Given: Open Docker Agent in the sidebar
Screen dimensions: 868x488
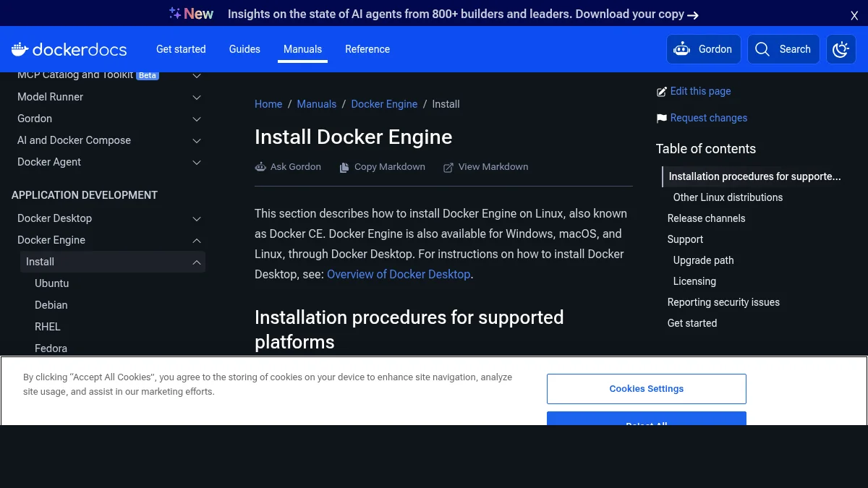Looking at the screenshot, I should 49,162.
